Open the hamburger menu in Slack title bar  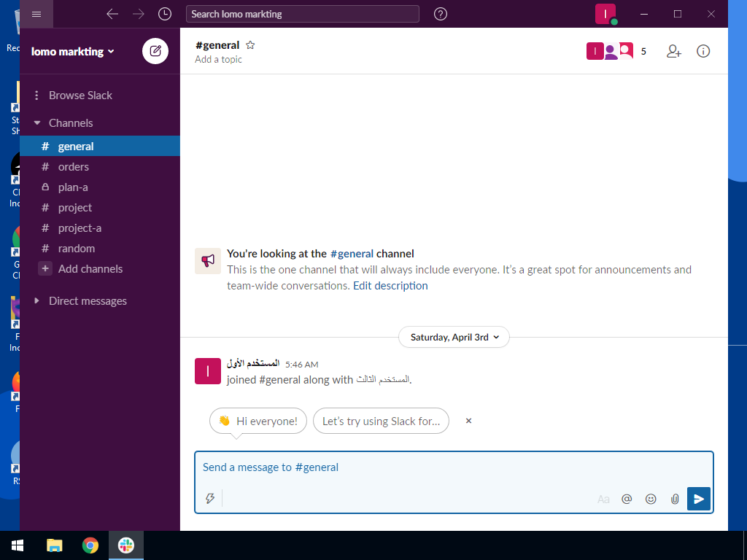click(36, 14)
